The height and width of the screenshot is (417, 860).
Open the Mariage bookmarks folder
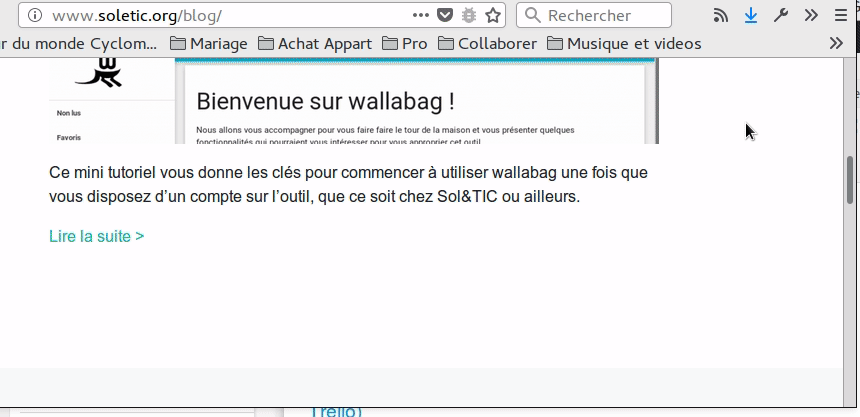click(208, 43)
